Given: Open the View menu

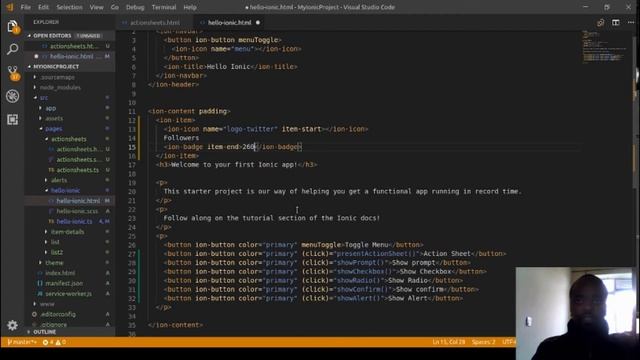Looking at the screenshot, I should [96, 7].
